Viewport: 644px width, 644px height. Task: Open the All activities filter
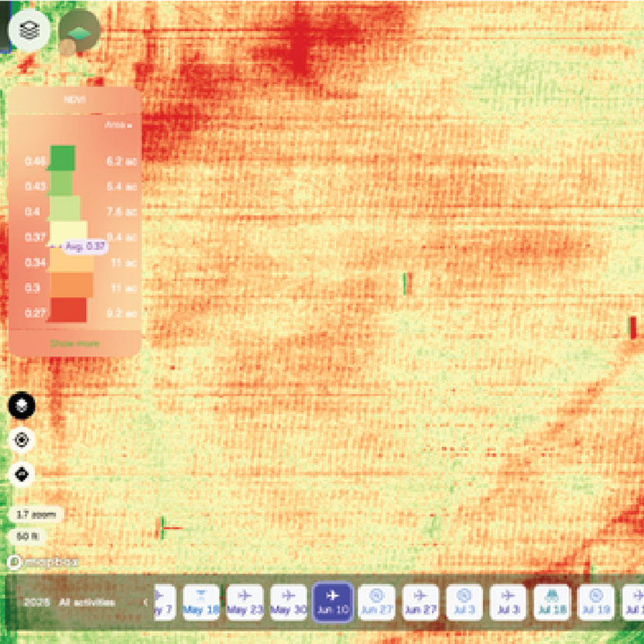coord(87,602)
